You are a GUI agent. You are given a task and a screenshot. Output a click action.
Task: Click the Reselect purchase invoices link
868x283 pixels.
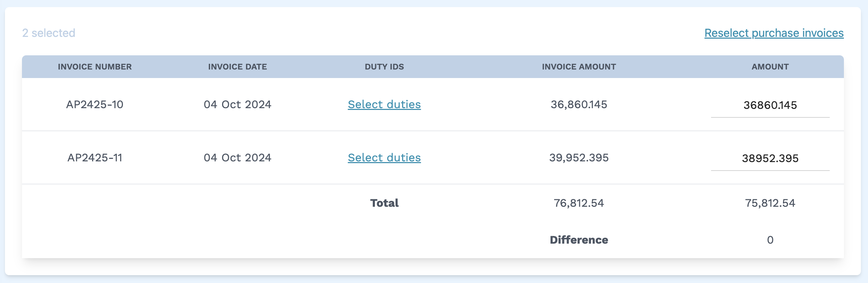pyautogui.click(x=774, y=33)
